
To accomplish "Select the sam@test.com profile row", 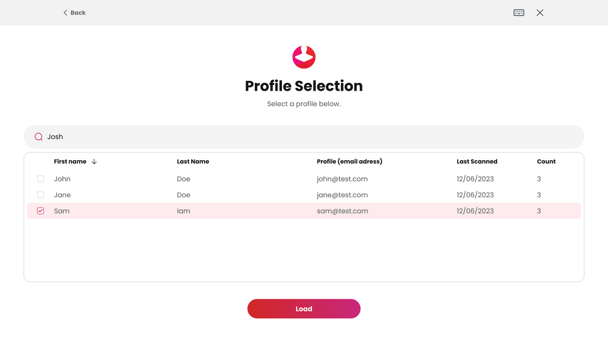I will 304,210.
